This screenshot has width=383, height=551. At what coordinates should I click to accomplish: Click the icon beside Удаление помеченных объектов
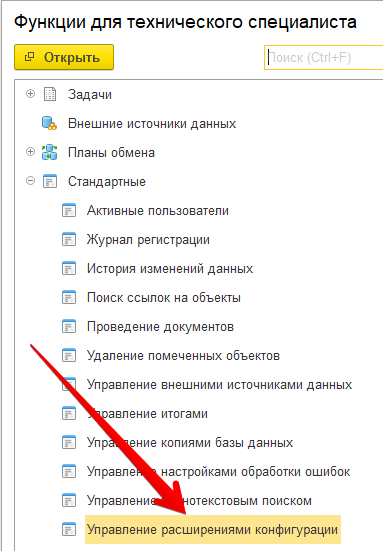pyautogui.click(x=69, y=356)
